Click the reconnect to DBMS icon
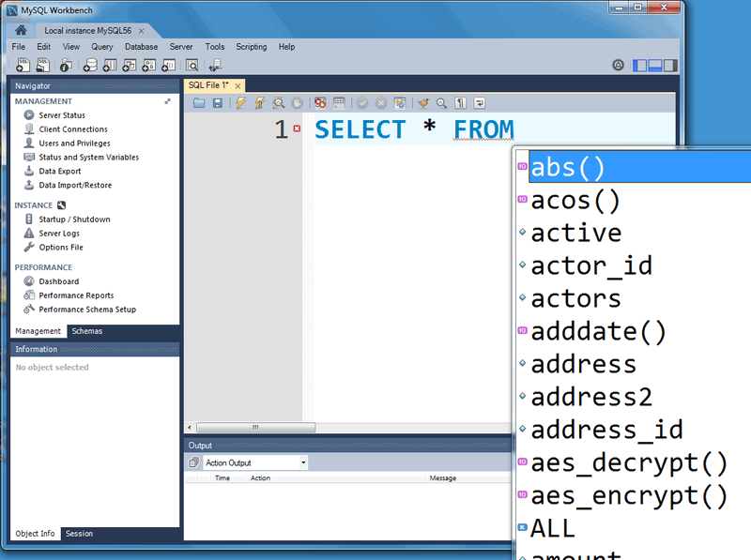 (216, 65)
